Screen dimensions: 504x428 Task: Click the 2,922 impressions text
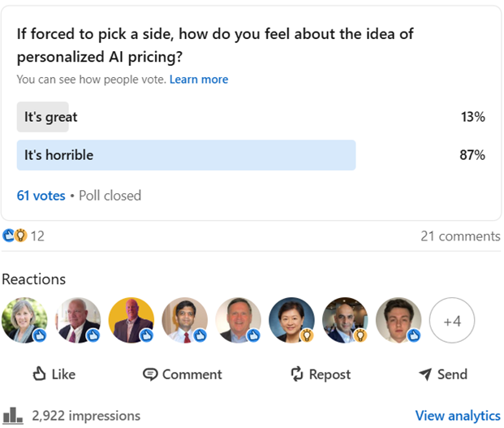point(86,415)
